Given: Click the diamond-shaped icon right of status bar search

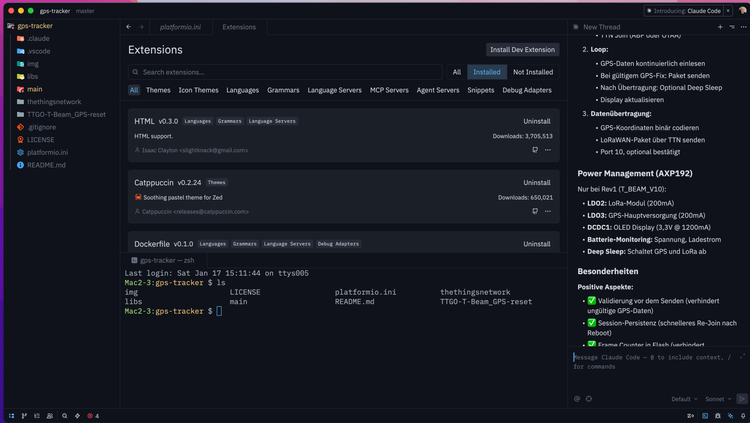Looking at the screenshot, I should (77, 416).
